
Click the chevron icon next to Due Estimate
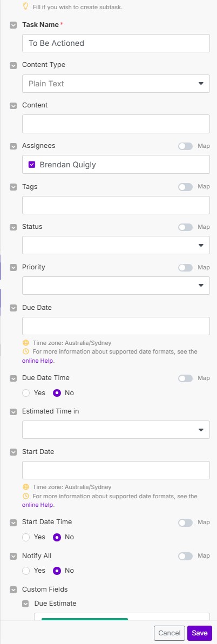coord(25,604)
